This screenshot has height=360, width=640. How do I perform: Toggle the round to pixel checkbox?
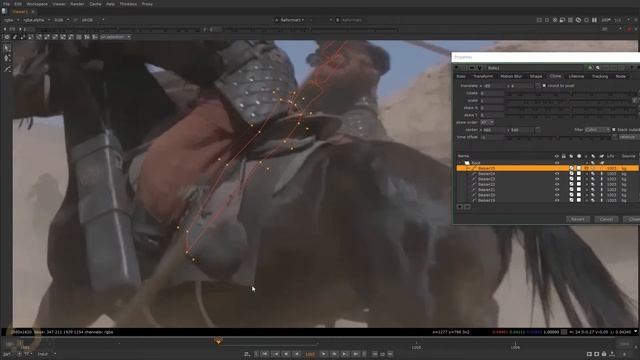pos(544,86)
